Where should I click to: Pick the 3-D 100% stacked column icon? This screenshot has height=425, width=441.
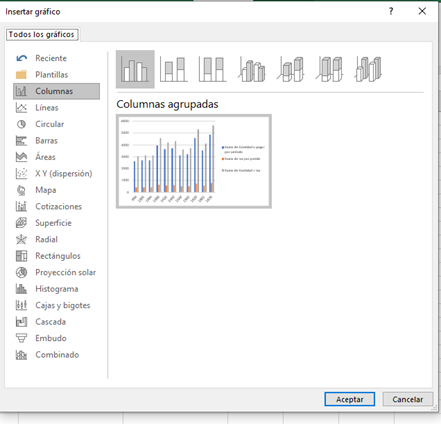(x=330, y=69)
